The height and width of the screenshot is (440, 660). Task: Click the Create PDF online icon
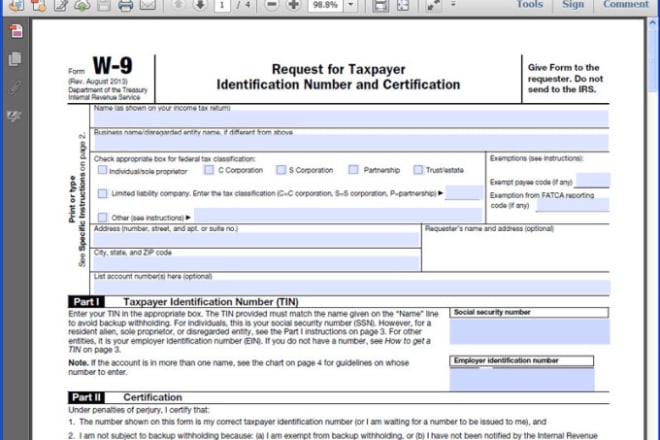[x=38, y=5]
